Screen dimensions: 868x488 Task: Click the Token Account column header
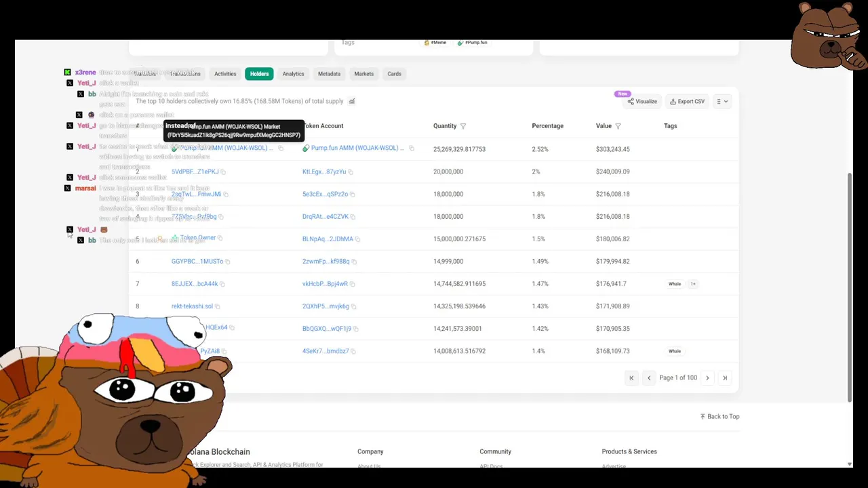pyautogui.click(x=323, y=126)
